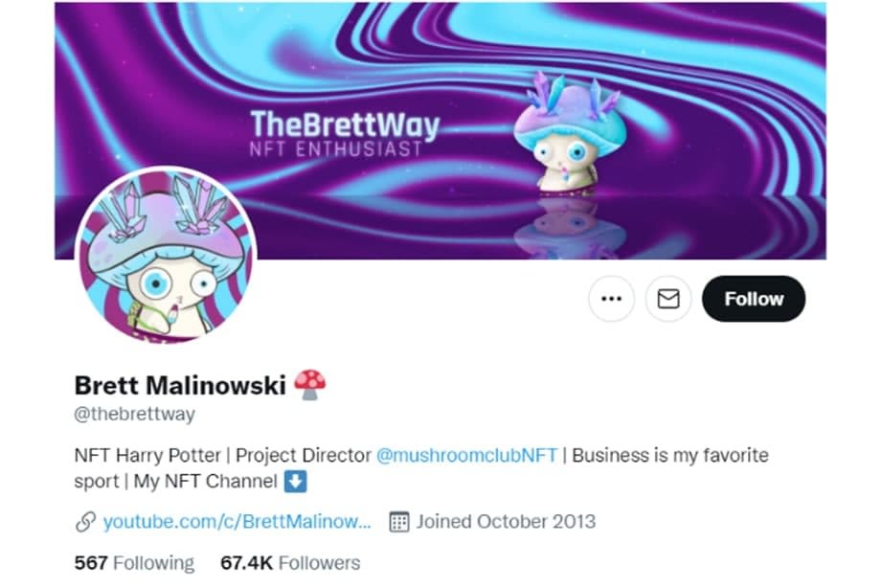Click the @thebrettway handle text
This screenshot has height=588, width=882.
click(134, 414)
